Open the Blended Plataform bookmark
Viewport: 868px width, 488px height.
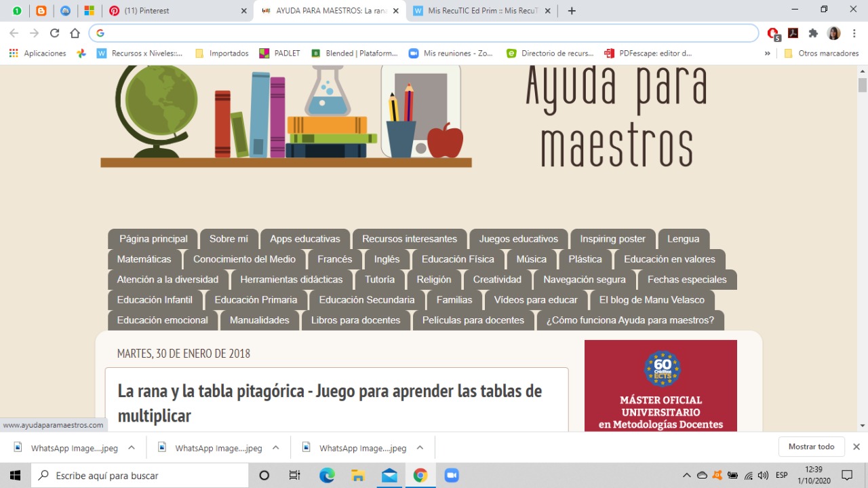(355, 53)
